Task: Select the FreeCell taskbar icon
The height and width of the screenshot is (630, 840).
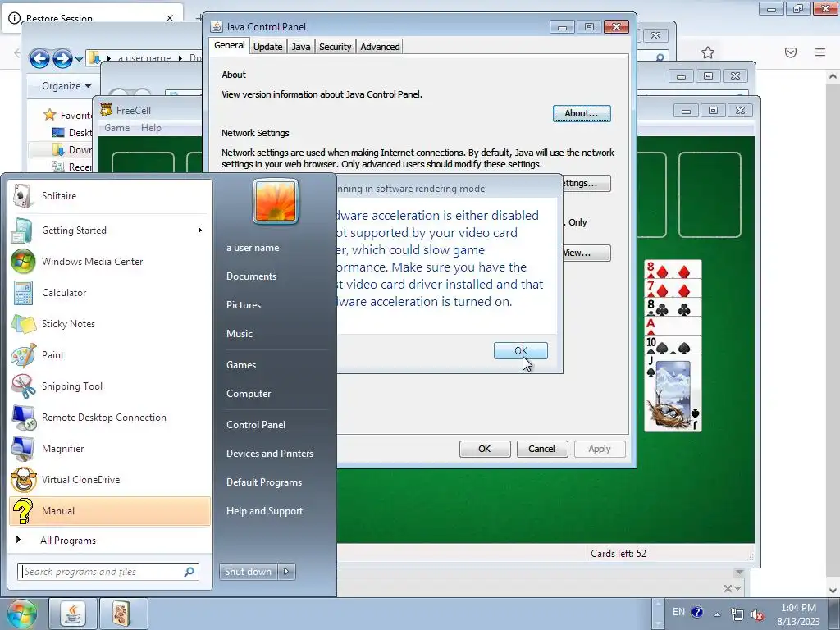Action: pos(123,614)
